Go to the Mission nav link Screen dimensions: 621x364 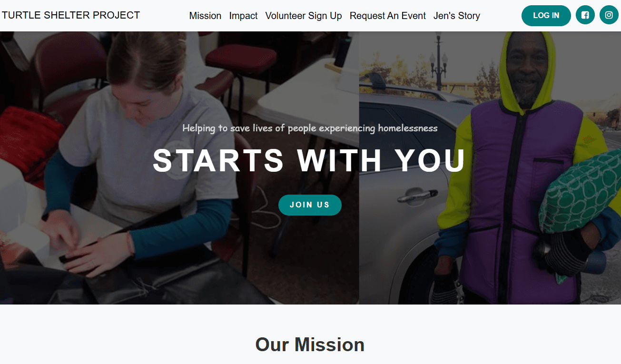pyautogui.click(x=205, y=16)
